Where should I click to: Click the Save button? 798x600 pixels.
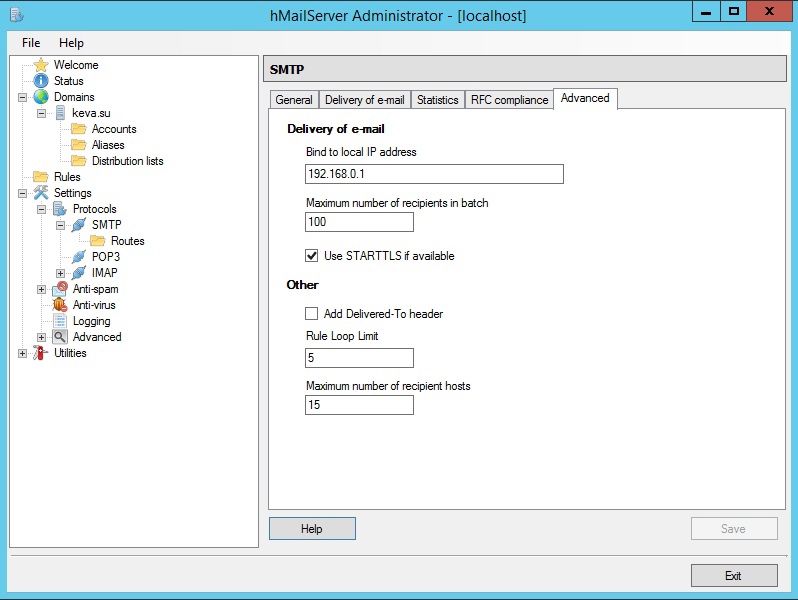tap(734, 529)
